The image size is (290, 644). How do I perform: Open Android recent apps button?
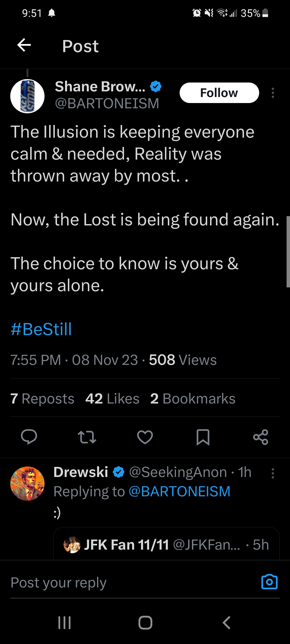tap(65, 622)
